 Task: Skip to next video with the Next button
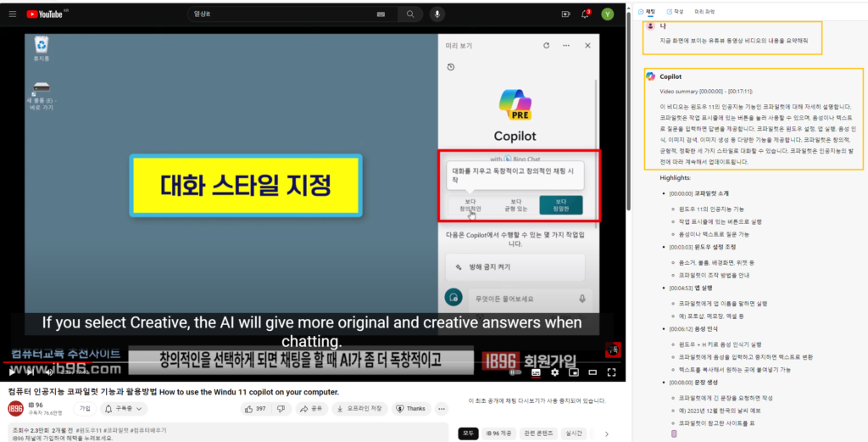point(30,372)
